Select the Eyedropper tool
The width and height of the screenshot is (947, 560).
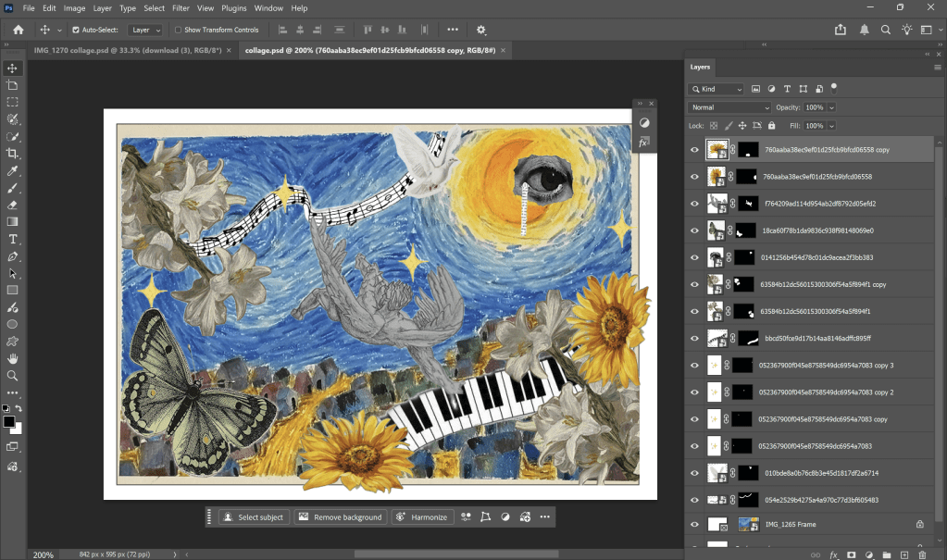pyautogui.click(x=13, y=171)
